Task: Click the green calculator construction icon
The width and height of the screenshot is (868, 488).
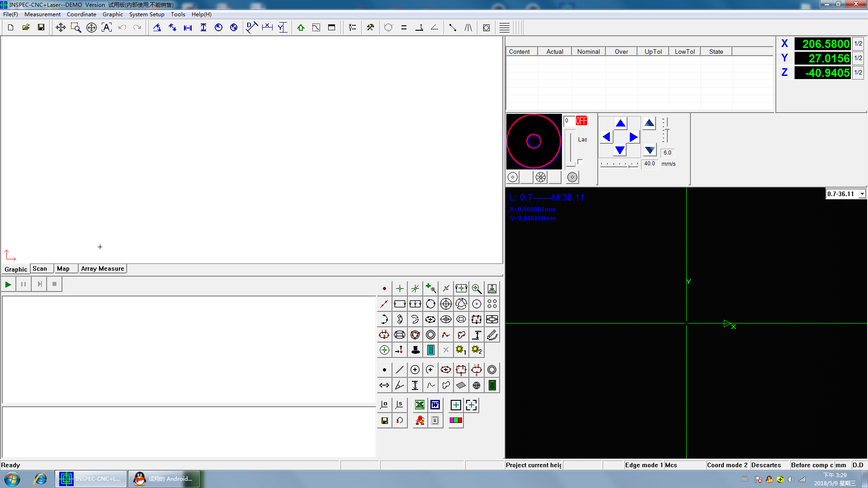Action: 492,385
